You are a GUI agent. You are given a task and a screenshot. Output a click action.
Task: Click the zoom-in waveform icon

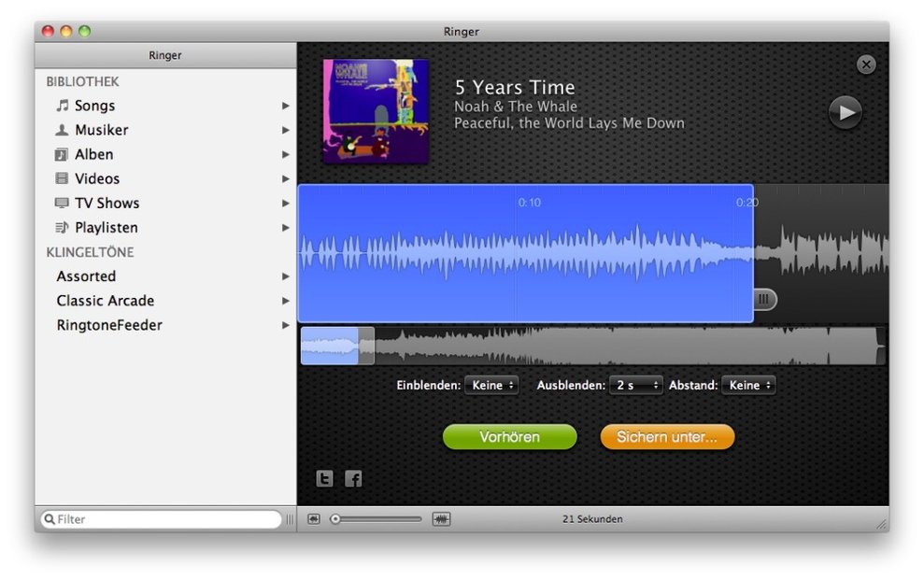point(441,518)
